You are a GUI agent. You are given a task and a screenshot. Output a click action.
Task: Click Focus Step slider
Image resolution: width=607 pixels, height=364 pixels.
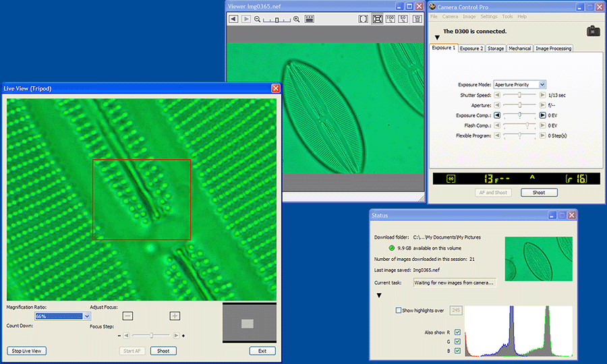pos(151,336)
